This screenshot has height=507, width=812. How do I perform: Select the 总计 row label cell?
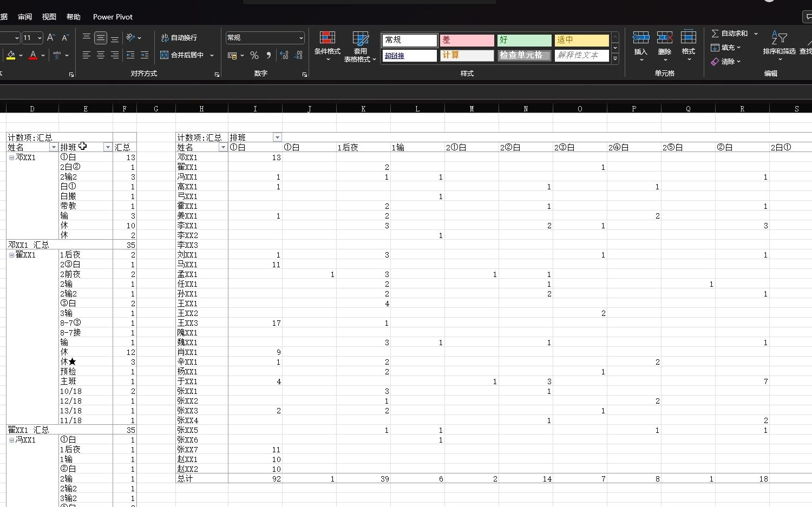click(202, 479)
